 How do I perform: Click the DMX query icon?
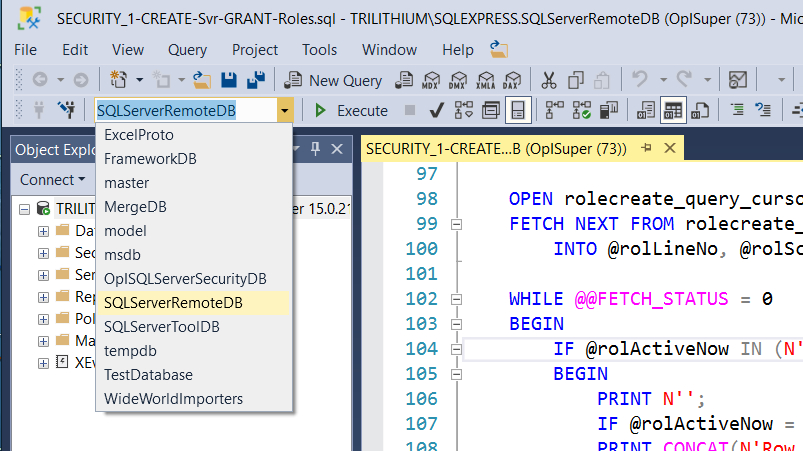point(458,80)
